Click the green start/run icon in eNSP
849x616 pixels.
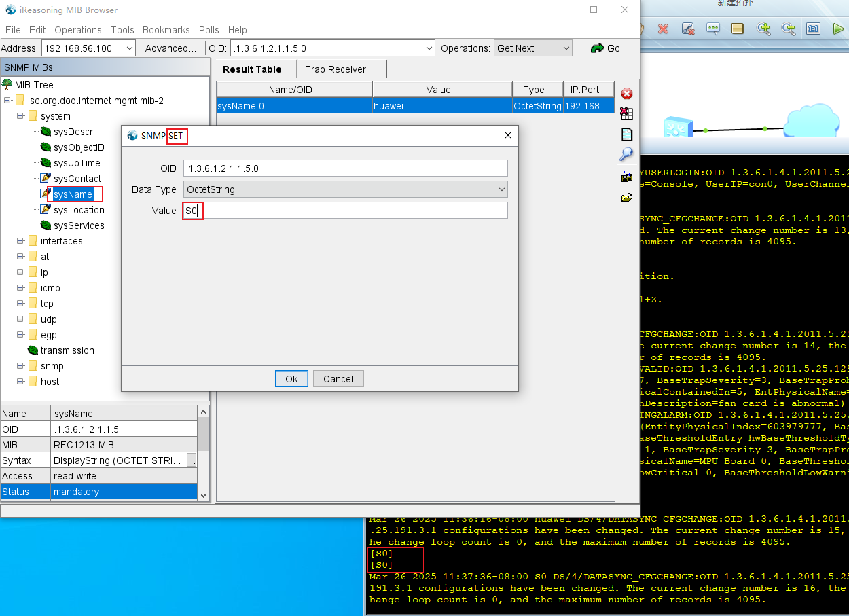pyautogui.click(x=838, y=29)
